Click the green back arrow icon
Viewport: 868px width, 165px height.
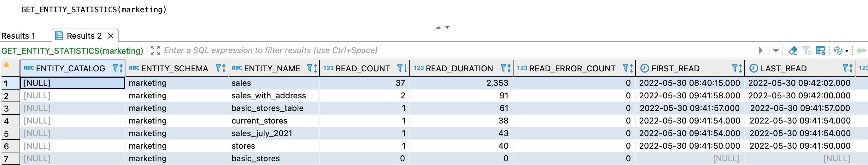point(861,50)
